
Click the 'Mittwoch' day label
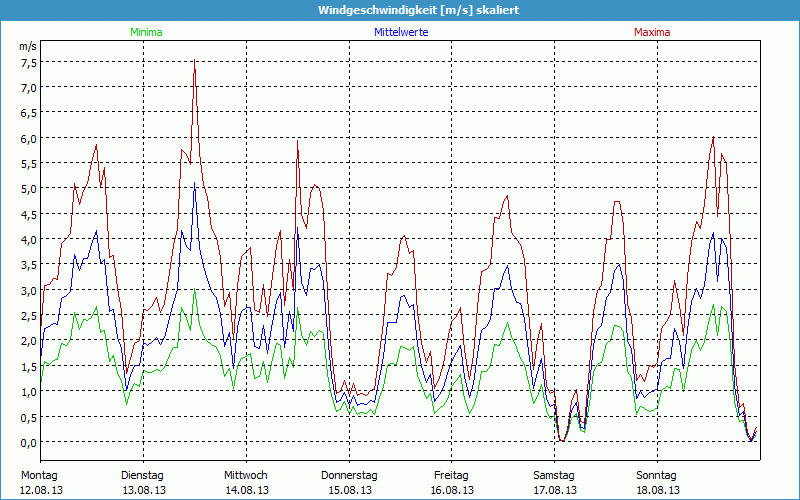(x=245, y=476)
